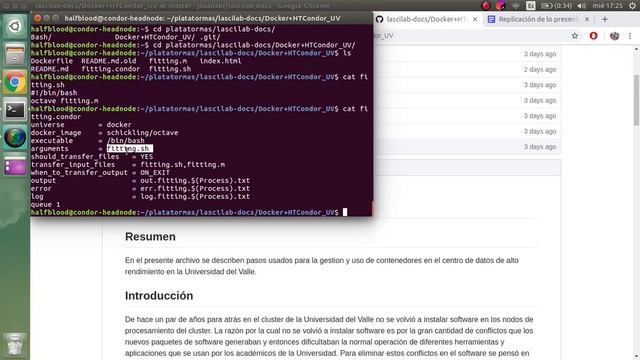
Task: Click the Introducción heading on GitHub page
Action: click(159, 296)
